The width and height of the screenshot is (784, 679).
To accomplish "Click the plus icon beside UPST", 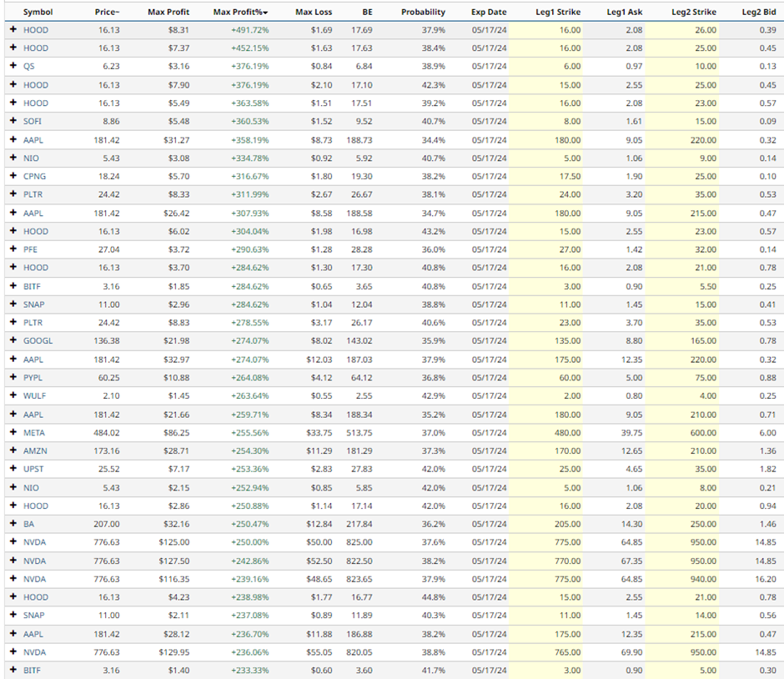I will [x=13, y=470].
